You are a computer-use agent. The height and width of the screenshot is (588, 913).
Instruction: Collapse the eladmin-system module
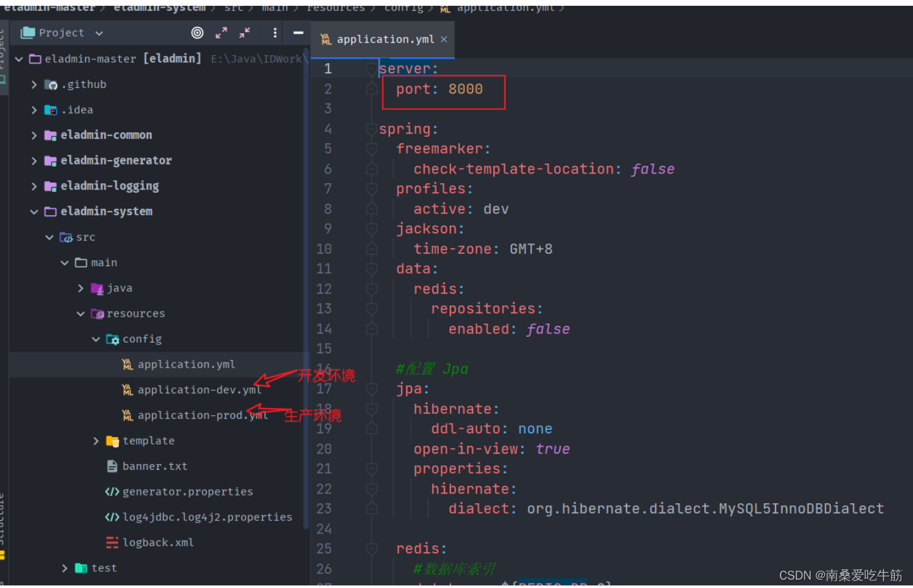coord(34,212)
